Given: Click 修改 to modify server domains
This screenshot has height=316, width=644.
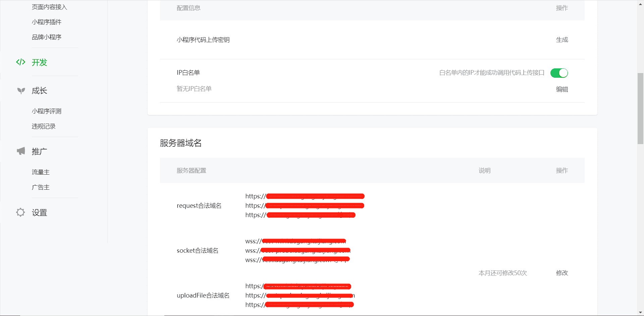Looking at the screenshot, I should click(562, 273).
